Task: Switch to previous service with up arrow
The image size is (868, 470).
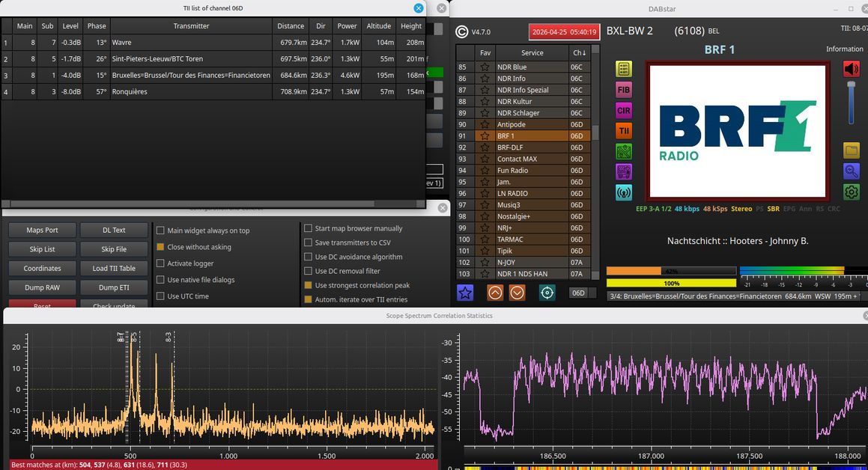Action: (x=495, y=293)
